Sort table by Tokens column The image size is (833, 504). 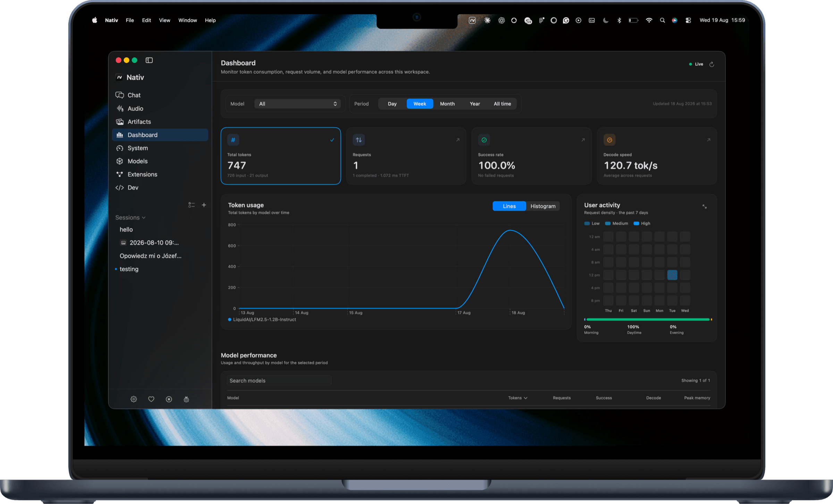click(x=518, y=398)
